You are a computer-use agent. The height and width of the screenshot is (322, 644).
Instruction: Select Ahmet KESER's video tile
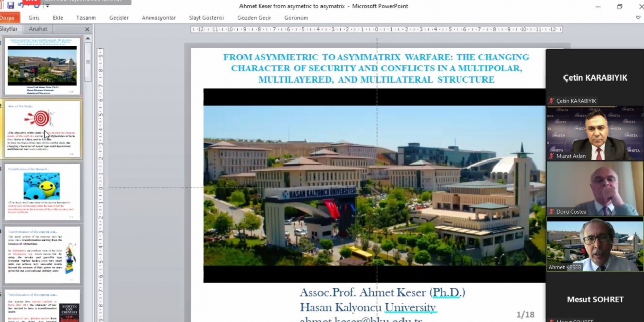pyautogui.click(x=595, y=244)
